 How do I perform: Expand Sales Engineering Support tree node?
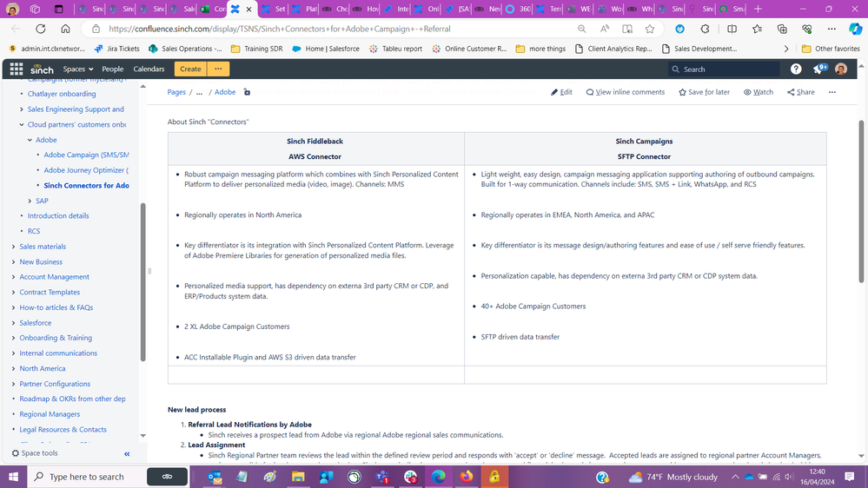[x=22, y=109]
